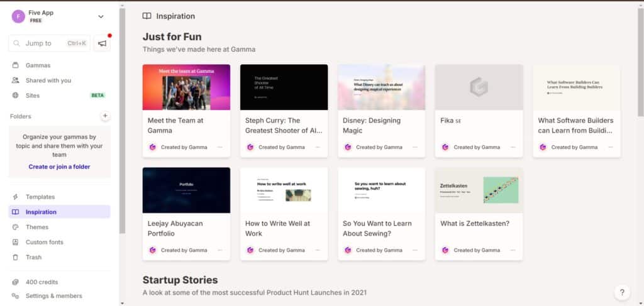Add a new folder with plus button

(105, 116)
